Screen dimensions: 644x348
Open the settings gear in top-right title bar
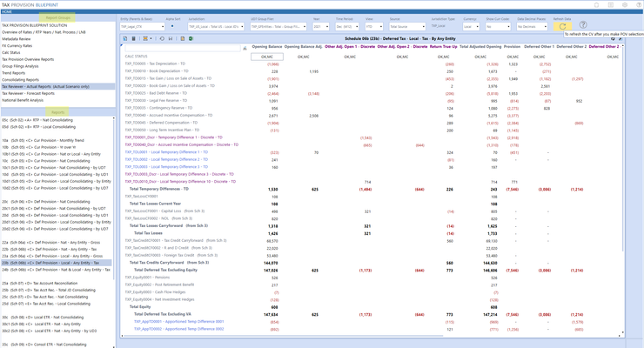click(625, 5)
